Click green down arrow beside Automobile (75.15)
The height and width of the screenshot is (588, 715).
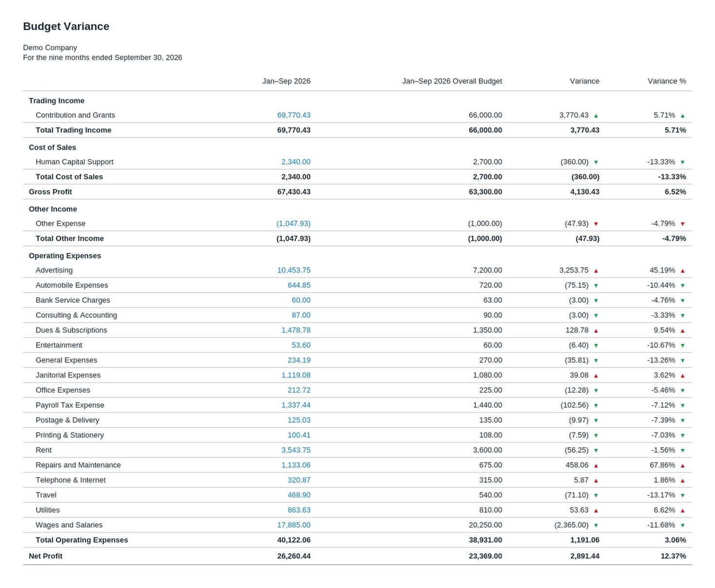coord(596,285)
